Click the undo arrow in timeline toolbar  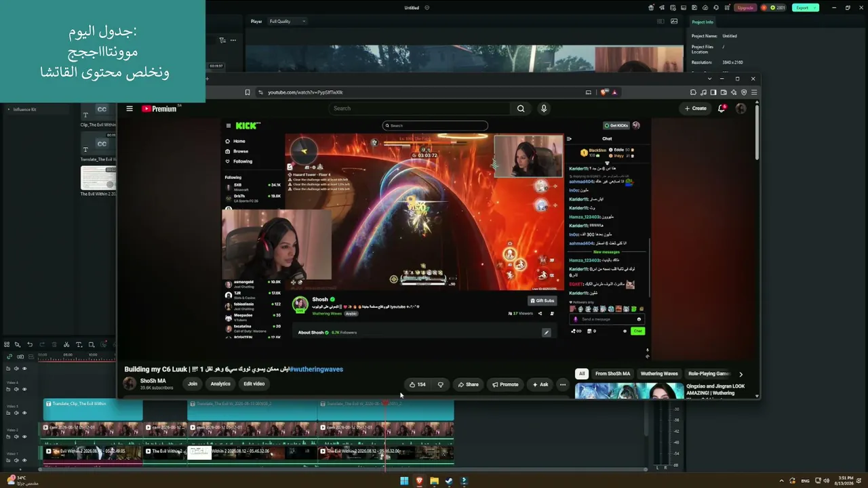pos(30,344)
